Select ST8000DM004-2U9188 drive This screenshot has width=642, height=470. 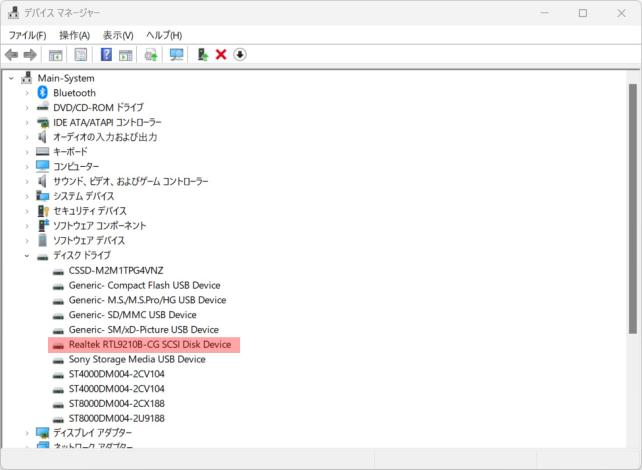click(117, 418)
